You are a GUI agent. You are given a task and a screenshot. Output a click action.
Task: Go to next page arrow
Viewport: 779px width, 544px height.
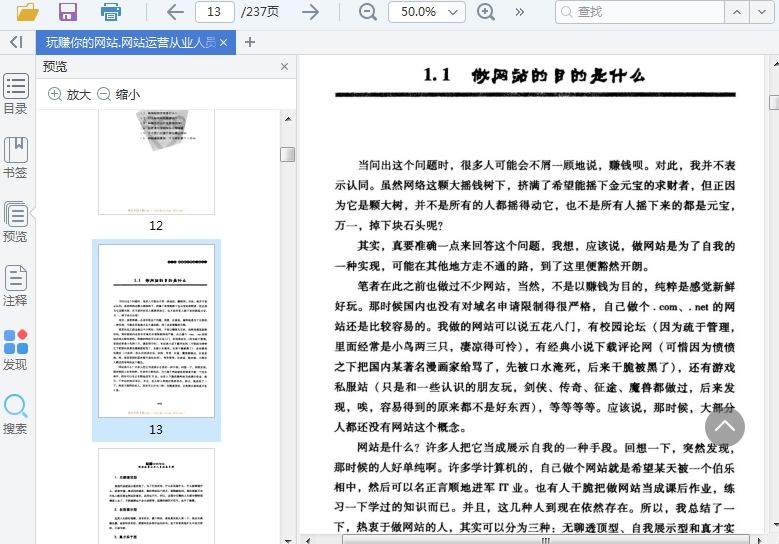click(x=311, y=11)
